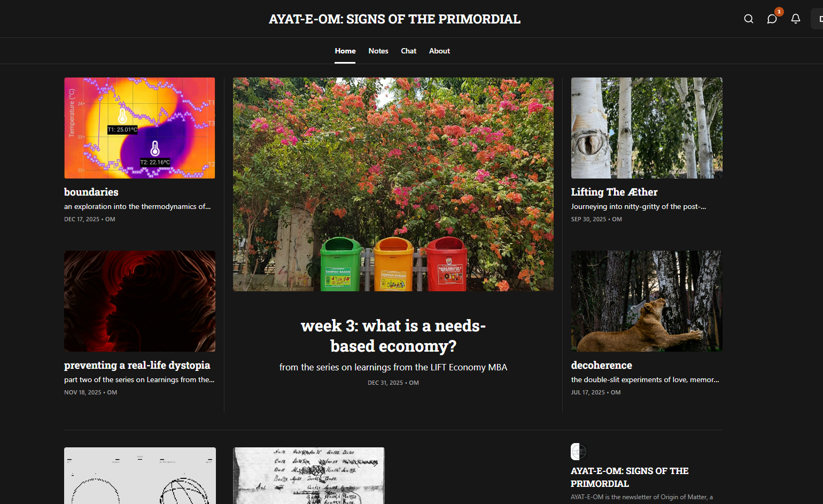Screen dimensions: 823x504
Task: Open the red dystopia article thumbnail
Action: [x=139, y=301]
